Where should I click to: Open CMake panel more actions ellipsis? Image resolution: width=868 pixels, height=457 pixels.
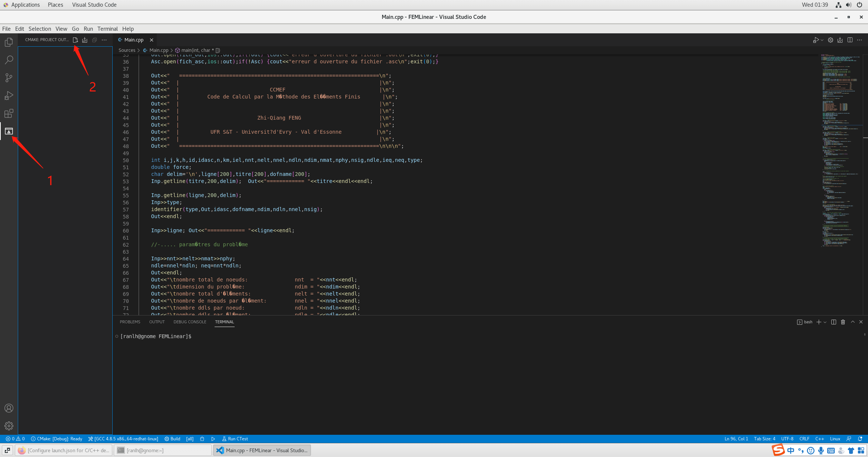click(x=104, y=40)
